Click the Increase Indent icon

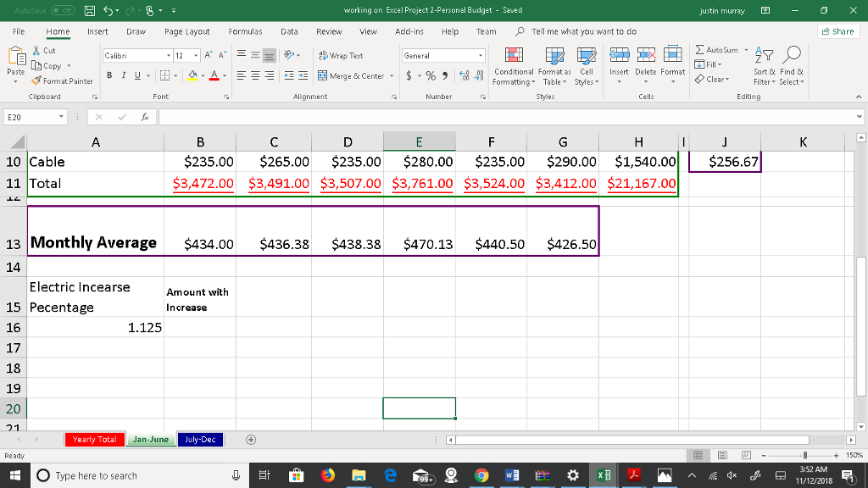click(x=303, y=75)
